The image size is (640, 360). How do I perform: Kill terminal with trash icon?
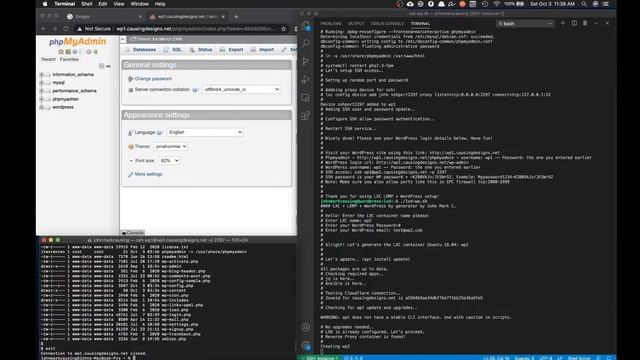585,24
